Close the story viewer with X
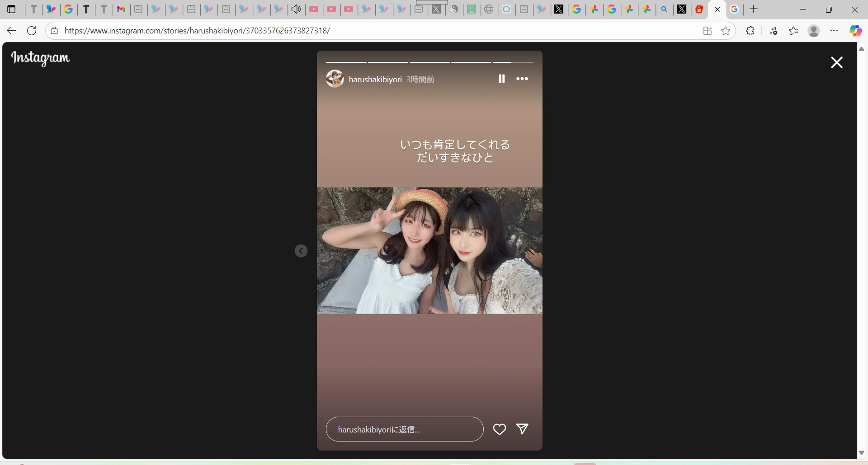This screenshot has height=465, width=868. tap(837, 62)
